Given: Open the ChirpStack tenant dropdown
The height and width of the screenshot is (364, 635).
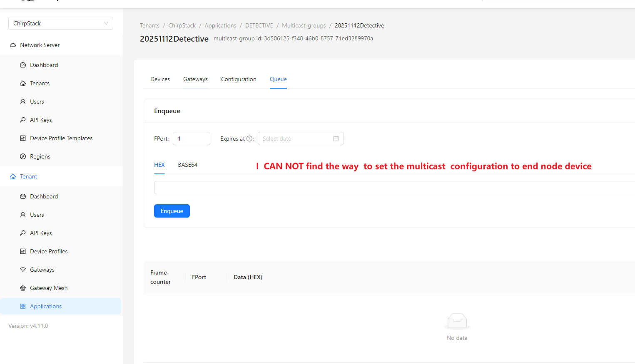Looking at the screenshot, I should [x=60, y=23].
